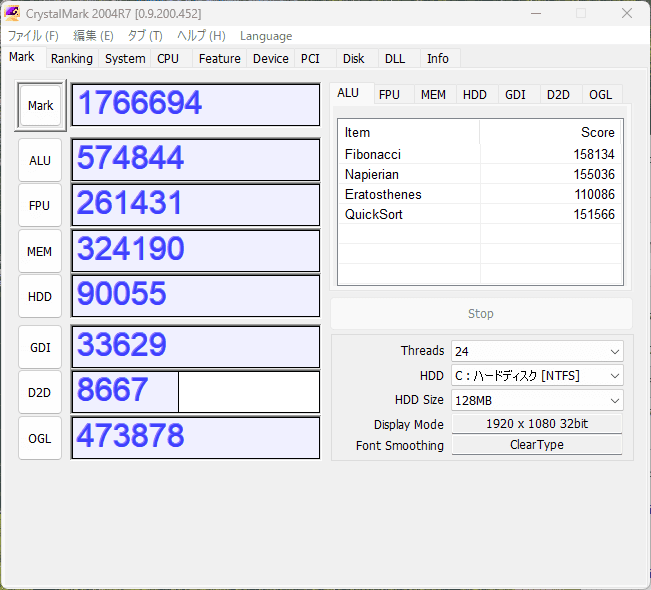Click the 1920 x 1080 32bit display mode
The height and width of the screenshot is (590, 651).
(537, 424)
